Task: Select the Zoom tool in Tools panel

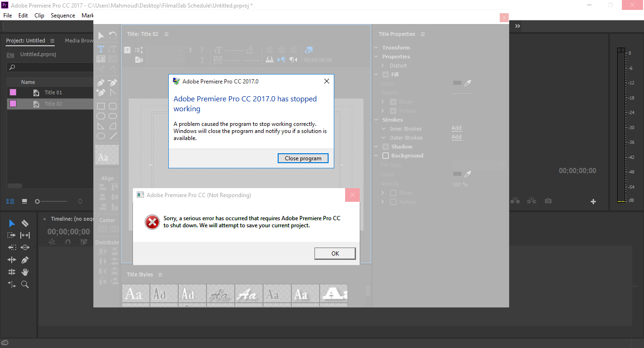Action: [x=25, y=284]
